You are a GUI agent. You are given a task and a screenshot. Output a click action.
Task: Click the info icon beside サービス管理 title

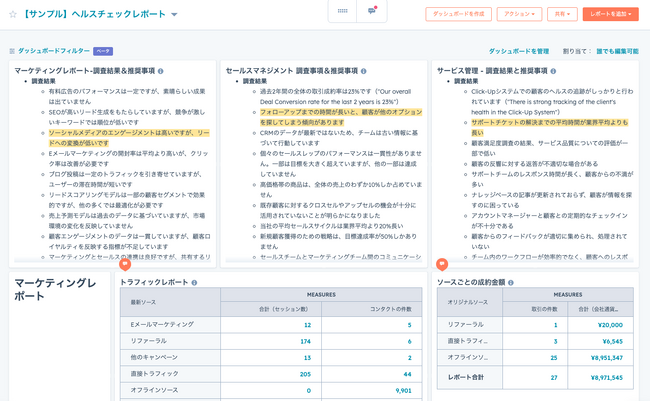pyautogui.click(x=553, y=71)
